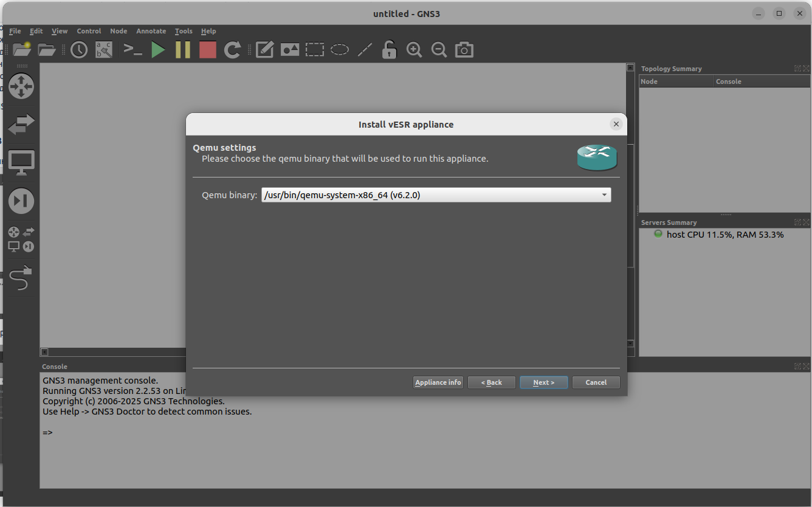
Task: Click the workspace vertical scrollbar down arrow
Action: coord(630,344)
